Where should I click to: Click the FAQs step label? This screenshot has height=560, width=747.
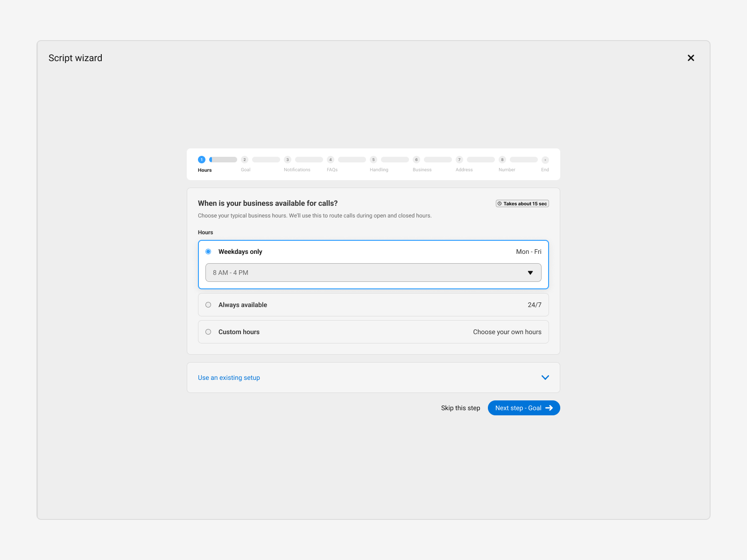[x=332, y=170]
